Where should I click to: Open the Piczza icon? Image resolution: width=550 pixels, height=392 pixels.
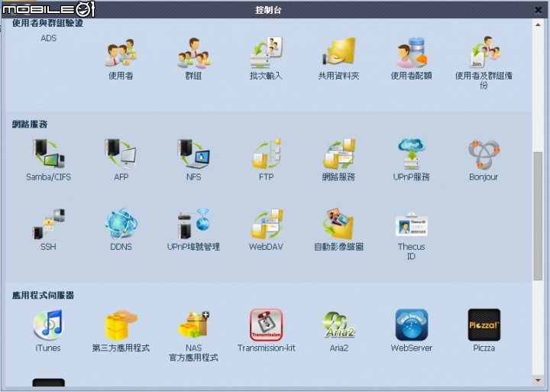click(484, 325)
